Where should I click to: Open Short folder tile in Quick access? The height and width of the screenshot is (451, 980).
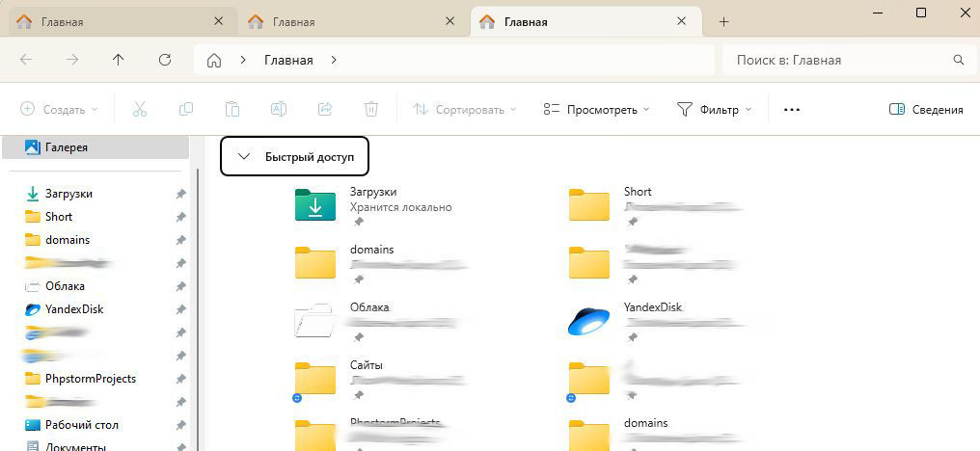[x=656, y=205]
